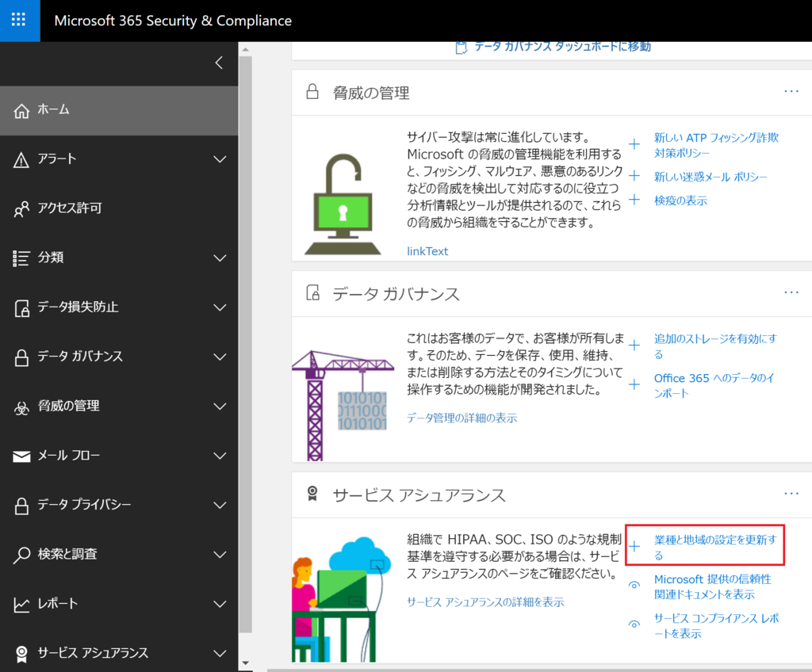
Task: Expand the データ損失防止 chevron
Action: tap(220, 307)
